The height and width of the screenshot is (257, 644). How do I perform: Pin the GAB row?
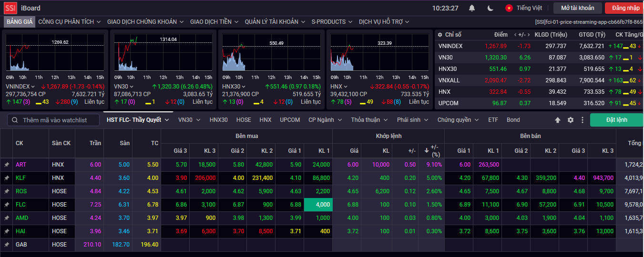click(x=7, y=245)
